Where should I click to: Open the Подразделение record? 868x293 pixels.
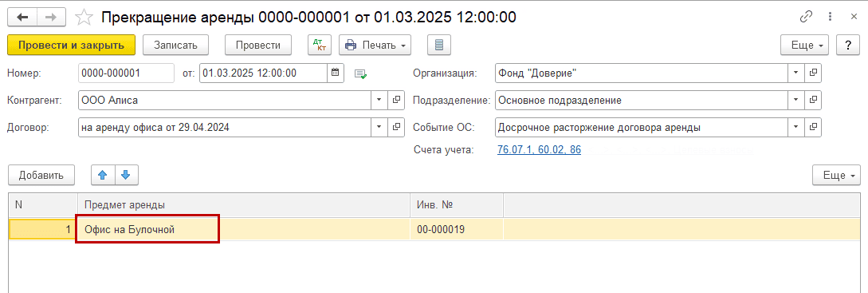(x=814, y=100)
